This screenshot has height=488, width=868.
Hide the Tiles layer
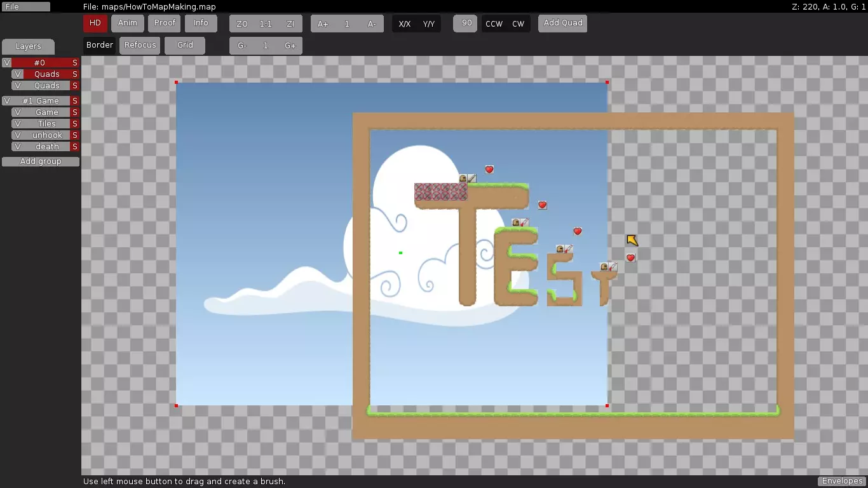(x=17, y=124)
